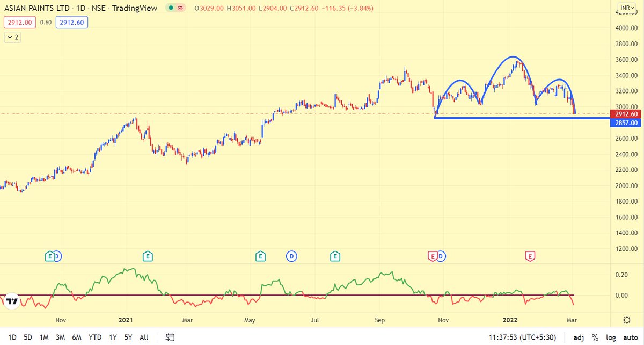Click the high value H3051.00
644x345 pixels.
[242, 8]
